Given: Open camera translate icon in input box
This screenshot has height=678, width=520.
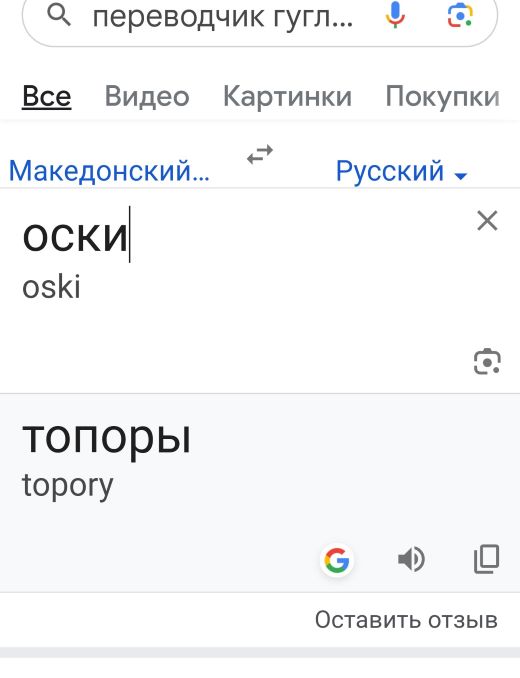Looking at the screenshot, I should [487, 361].
